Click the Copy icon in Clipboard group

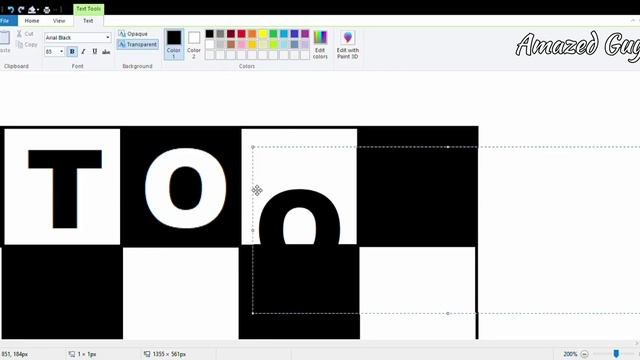pos(19,44)
